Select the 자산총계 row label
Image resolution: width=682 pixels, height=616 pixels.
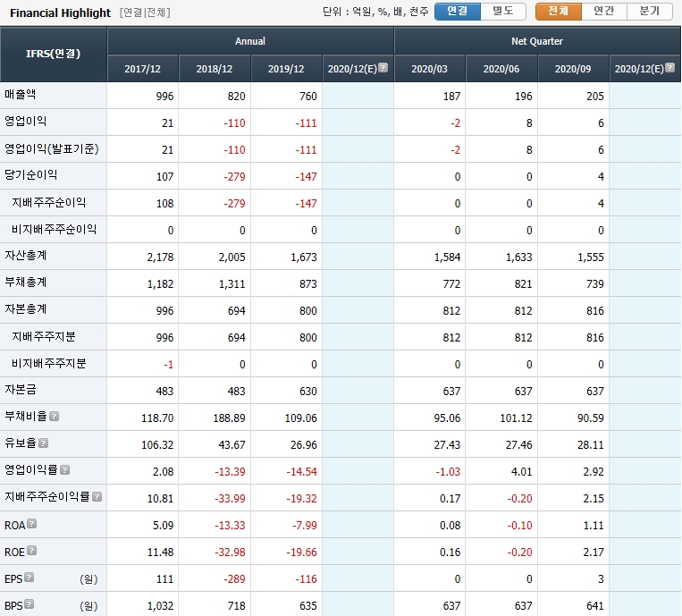click(26, 256)
